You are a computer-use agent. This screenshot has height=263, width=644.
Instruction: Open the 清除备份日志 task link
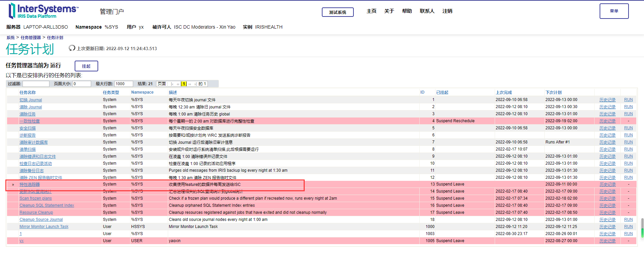pyautogui.click(x=32, y=171)
